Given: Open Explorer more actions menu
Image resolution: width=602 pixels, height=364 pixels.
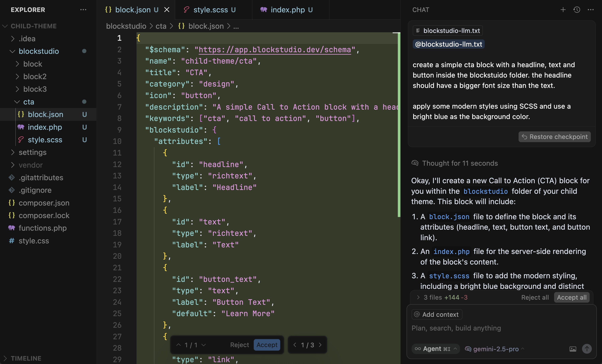Looking at the screenshot, I should [83, 10].
